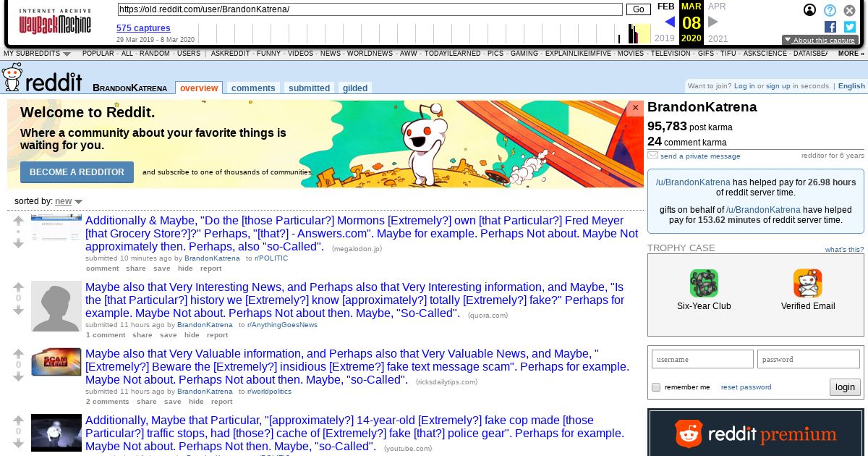
Task: Click the login button
Action: click(845, 387)
